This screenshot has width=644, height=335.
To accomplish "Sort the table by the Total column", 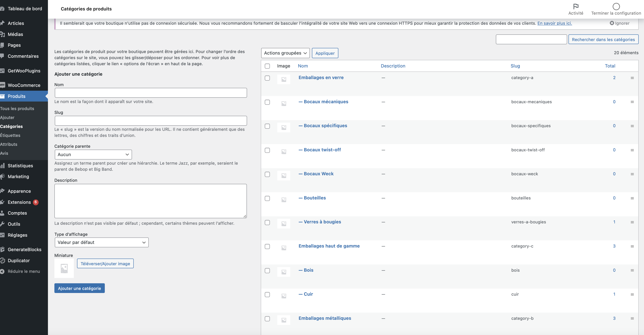I will 610,66.
